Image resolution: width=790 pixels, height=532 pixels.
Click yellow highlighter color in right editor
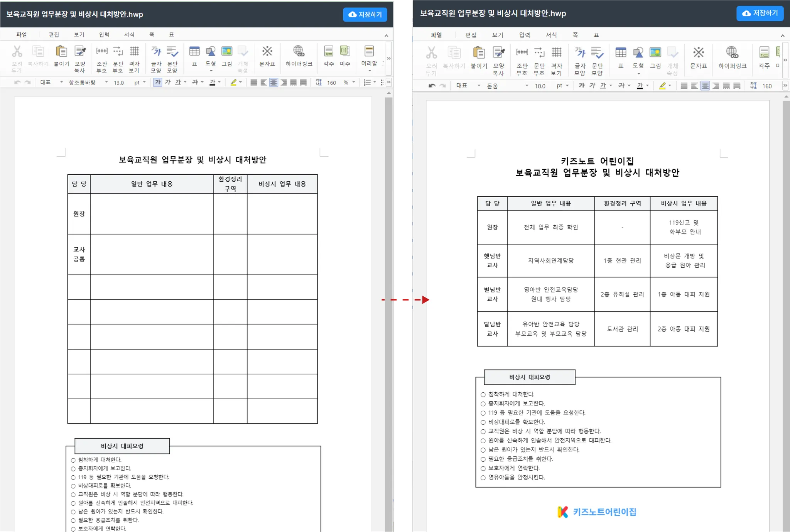(662, 86)
